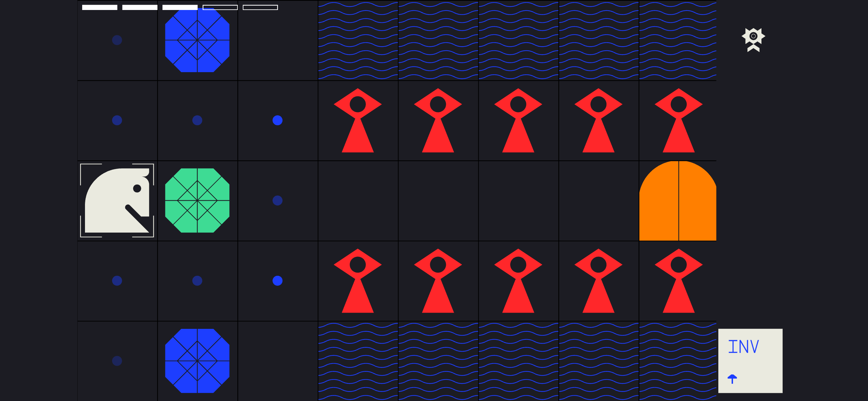The width and height of the screenshot is (868, 401).
Task: Move to bright blue dot beside upper sentinels
Action: coord(277,120)
